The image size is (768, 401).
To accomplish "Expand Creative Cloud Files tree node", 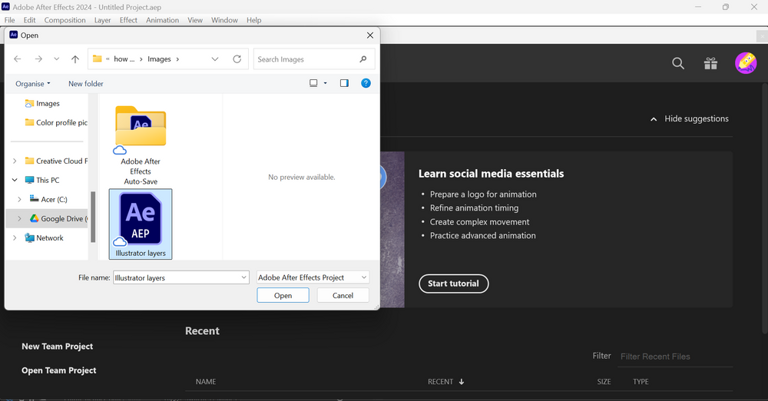I will point(15,161).
